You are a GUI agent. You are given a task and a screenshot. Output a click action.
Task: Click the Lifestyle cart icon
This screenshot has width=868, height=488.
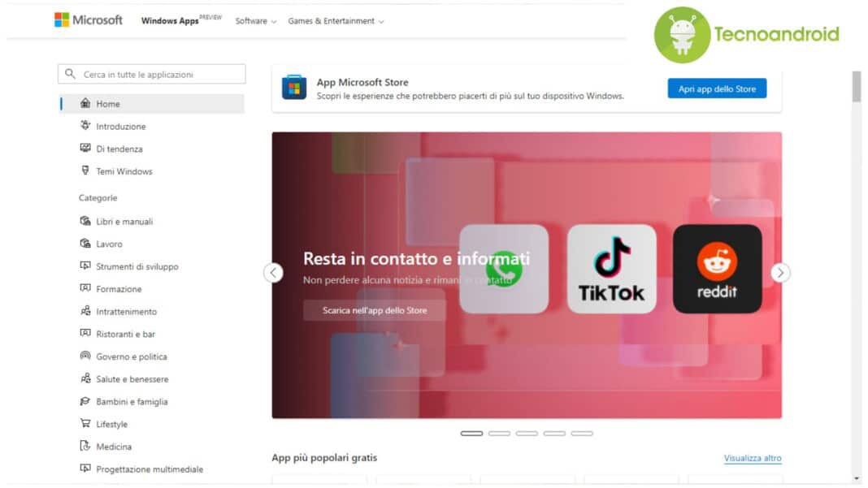(x=85, y=423)
